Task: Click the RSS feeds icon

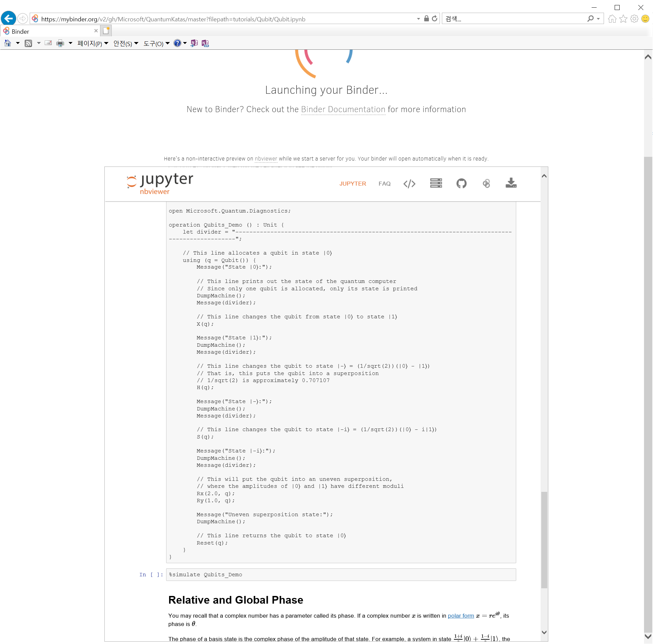Action: click(28, 43)
